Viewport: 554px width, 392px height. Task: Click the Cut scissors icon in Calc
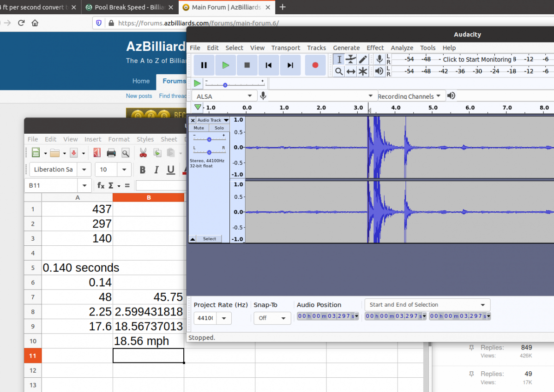click(143, 153)
